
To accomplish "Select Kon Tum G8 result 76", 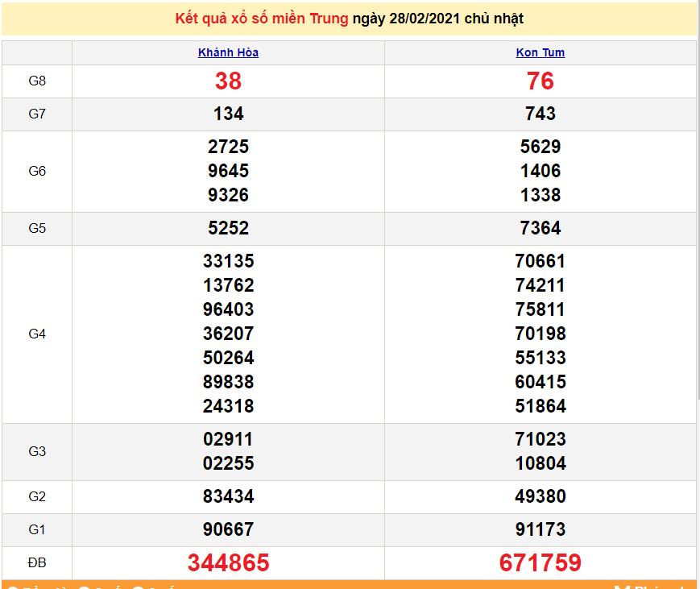I will click(x=540, y=81).
